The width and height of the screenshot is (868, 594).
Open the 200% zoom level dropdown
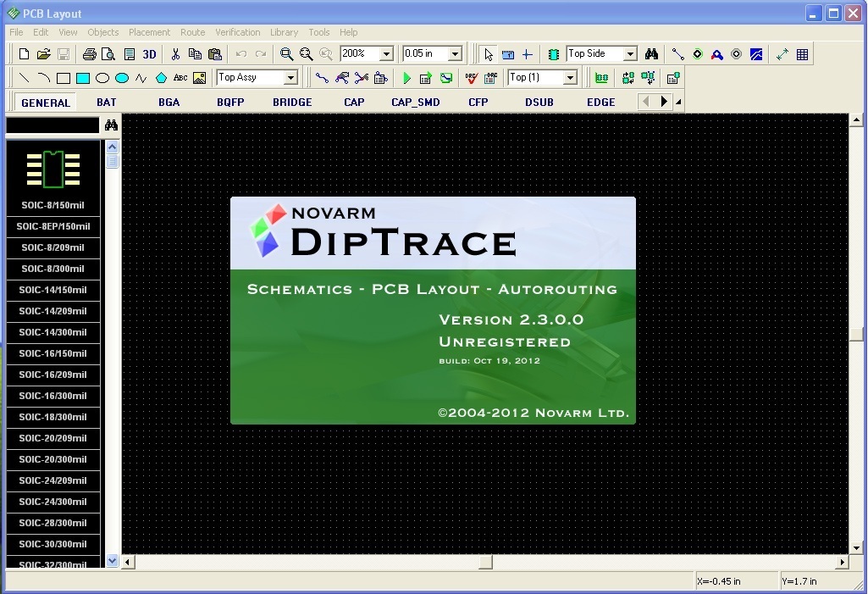tap(387, 54)
